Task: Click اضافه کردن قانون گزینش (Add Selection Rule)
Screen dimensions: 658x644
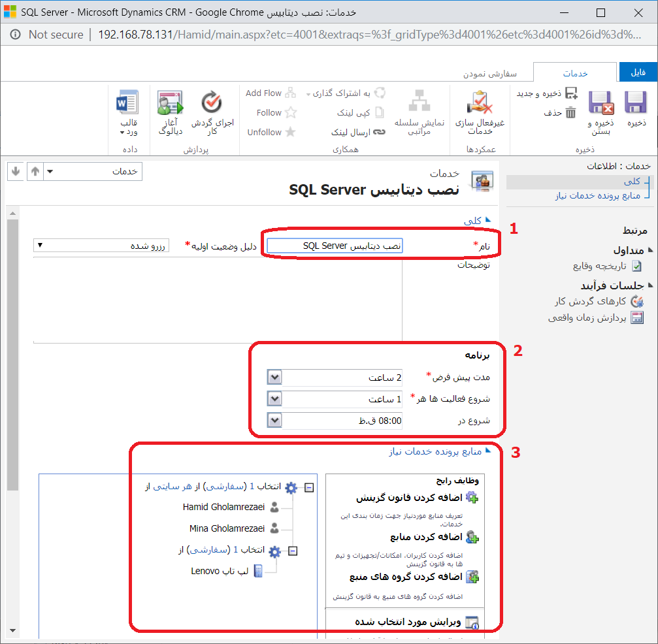Action: (418, 498)
